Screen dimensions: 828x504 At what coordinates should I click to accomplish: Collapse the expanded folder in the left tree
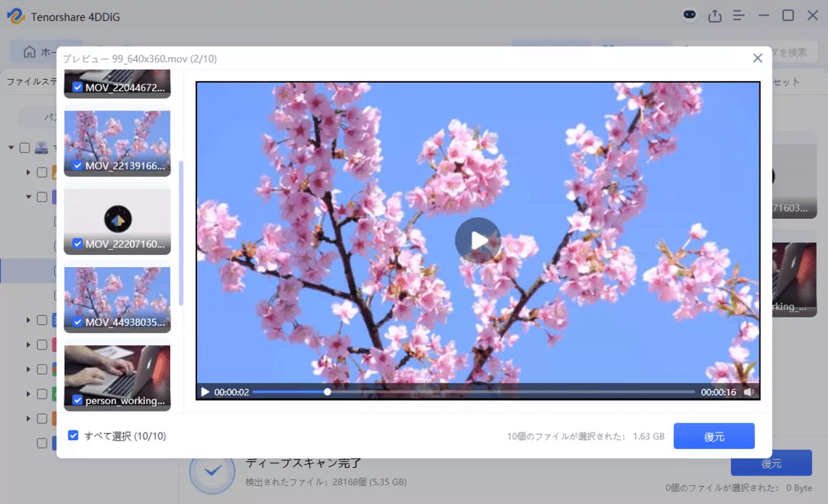pyautogui.click(x=28, y=196)
